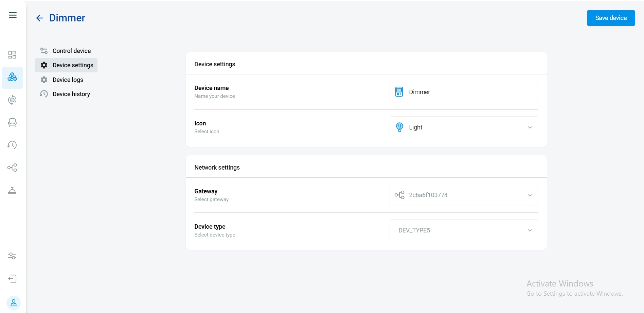The width and height of the screenshot is (644, 313).
Task: Open the automation cycle icon in sidebar
Action: 12,100
